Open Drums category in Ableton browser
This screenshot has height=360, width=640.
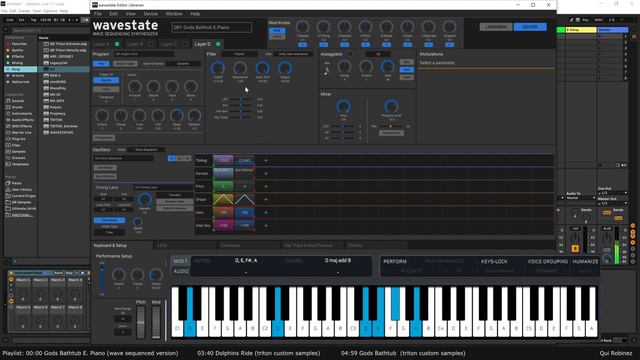[x=17, y=107]
